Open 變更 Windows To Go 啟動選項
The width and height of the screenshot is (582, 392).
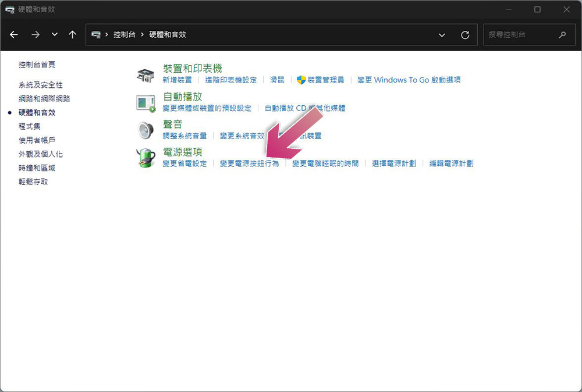[409, 80]
